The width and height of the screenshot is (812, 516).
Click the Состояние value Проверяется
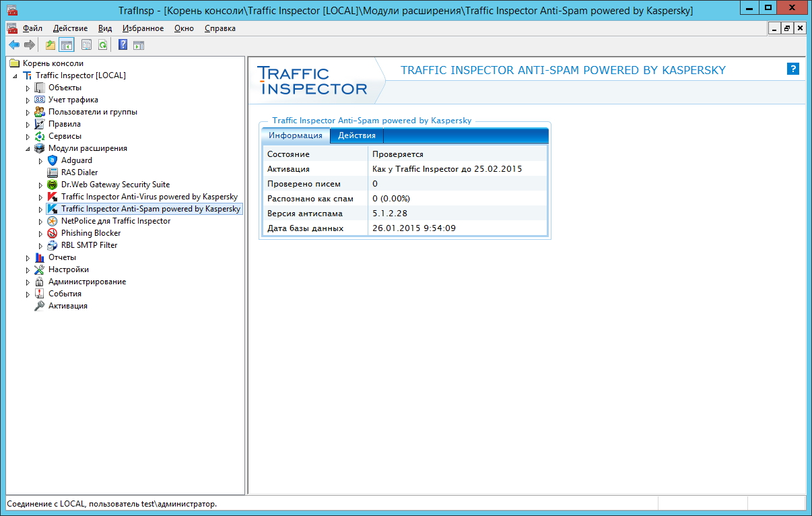[398, 154]
